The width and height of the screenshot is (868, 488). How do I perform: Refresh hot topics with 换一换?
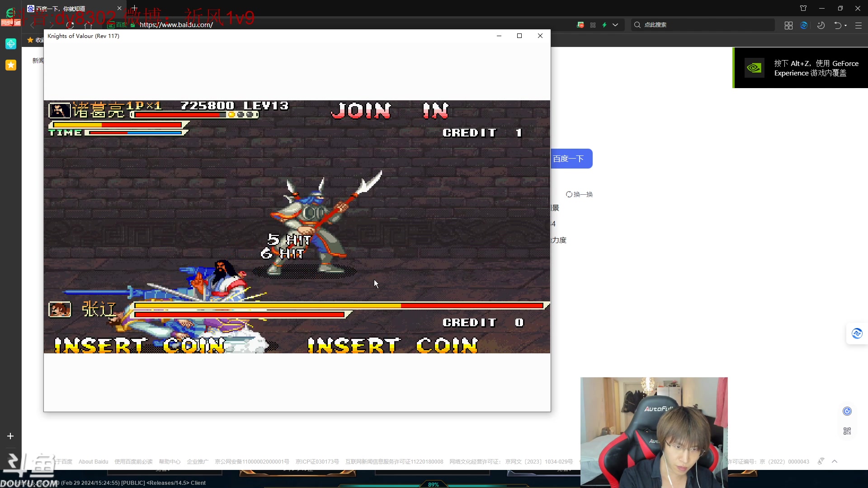coord(579,194)
